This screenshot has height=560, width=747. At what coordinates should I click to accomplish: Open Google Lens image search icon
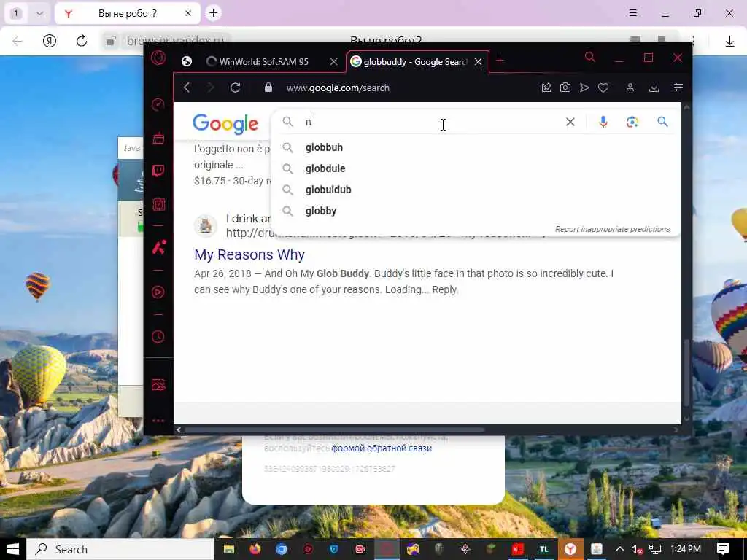pos(632,122)
